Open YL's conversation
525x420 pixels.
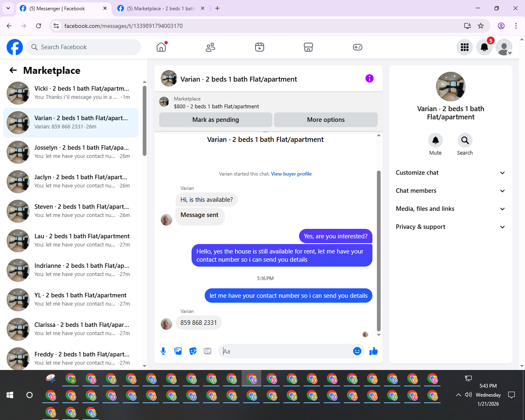[x=71, y=300]
